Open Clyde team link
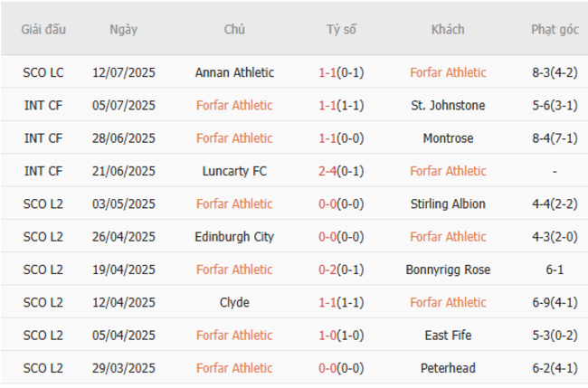The height and width of the screenshot is (388, 588). pos(234,303)
